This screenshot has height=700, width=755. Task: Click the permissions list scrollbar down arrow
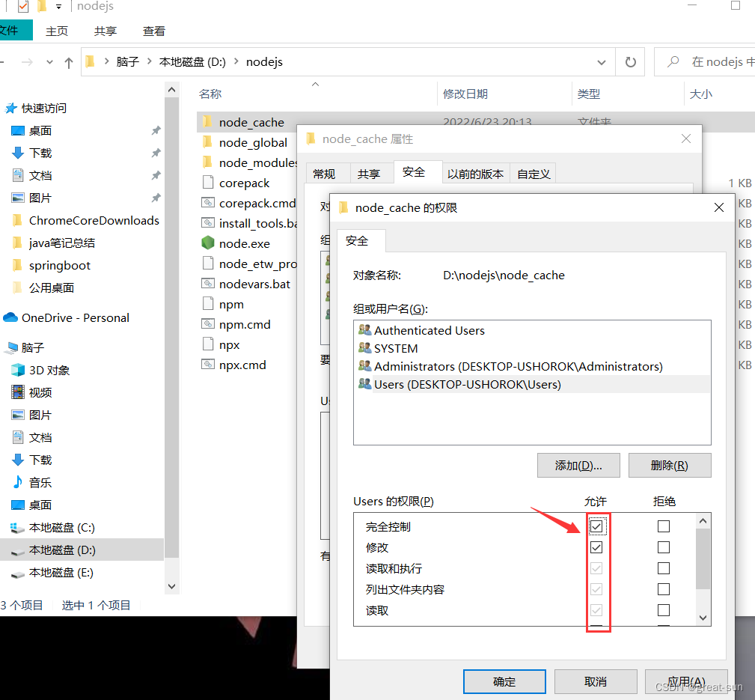[703, 618]
